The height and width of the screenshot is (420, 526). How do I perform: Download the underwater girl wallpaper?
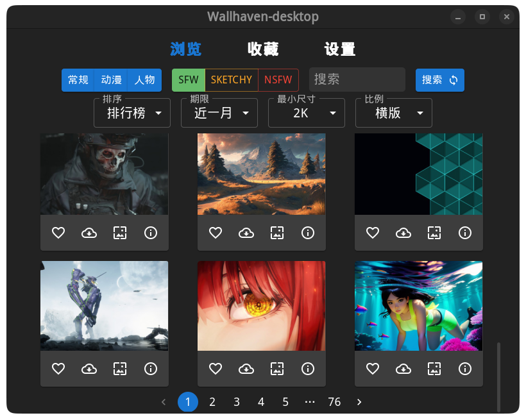tap(403, 369)
